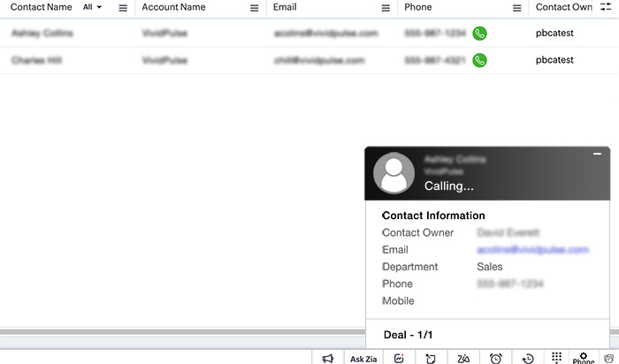The height and width of the screenshot is (364, 619).
Task: Expand the All filter dropdown beside Contact Name
Action: pos(92,7)
